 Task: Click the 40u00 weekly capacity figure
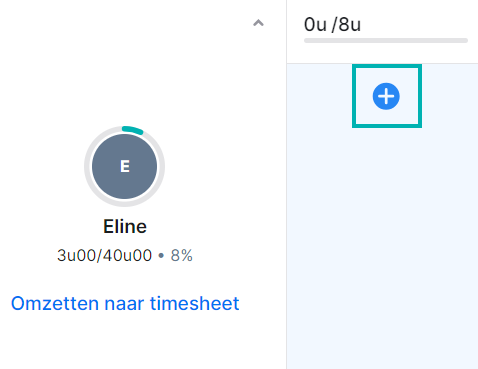pos(127,256)
